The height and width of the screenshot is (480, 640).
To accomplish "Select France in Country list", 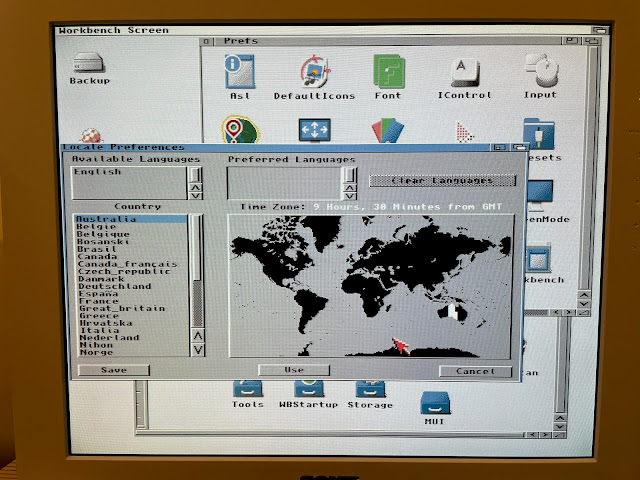I will [x=131, y=301].
